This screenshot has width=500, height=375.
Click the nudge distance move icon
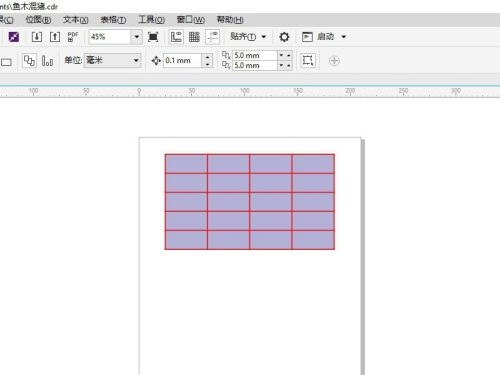coord(156,61)
